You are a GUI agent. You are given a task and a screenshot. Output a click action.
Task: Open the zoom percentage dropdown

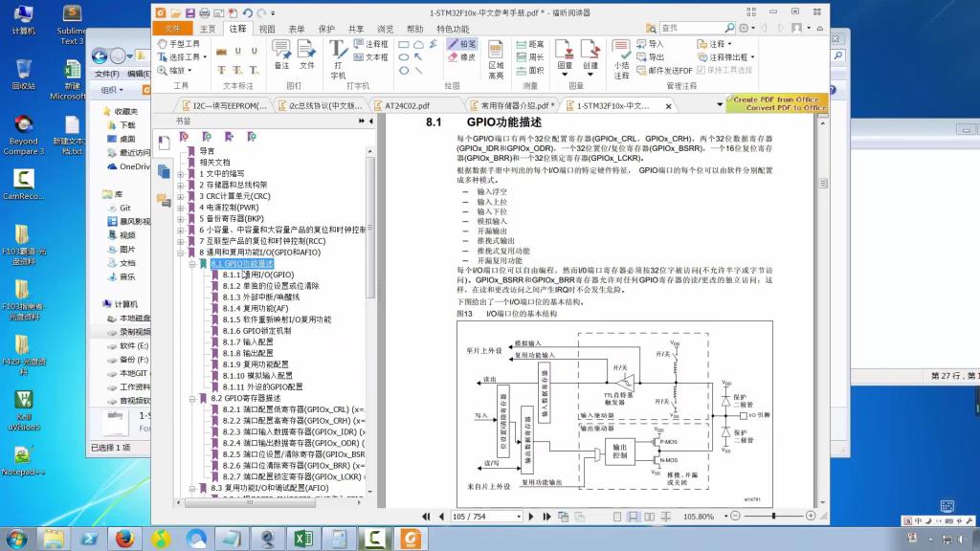(724, 517)
